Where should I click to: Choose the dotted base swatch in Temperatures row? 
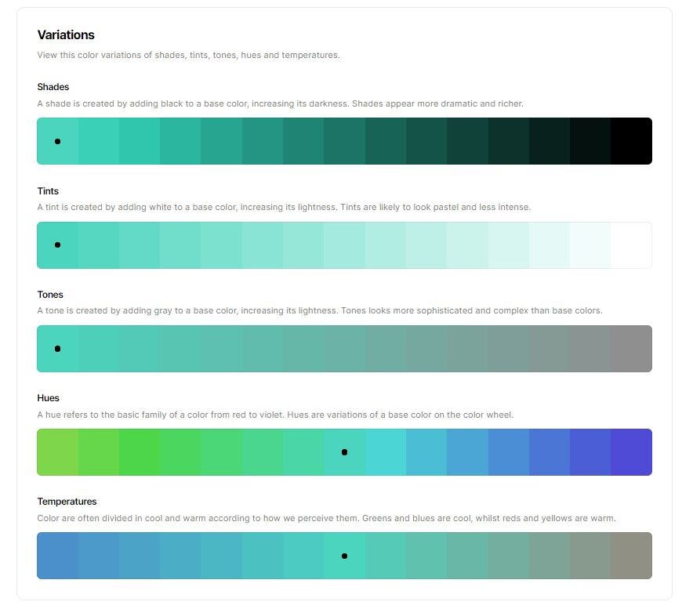click(345, 556)
